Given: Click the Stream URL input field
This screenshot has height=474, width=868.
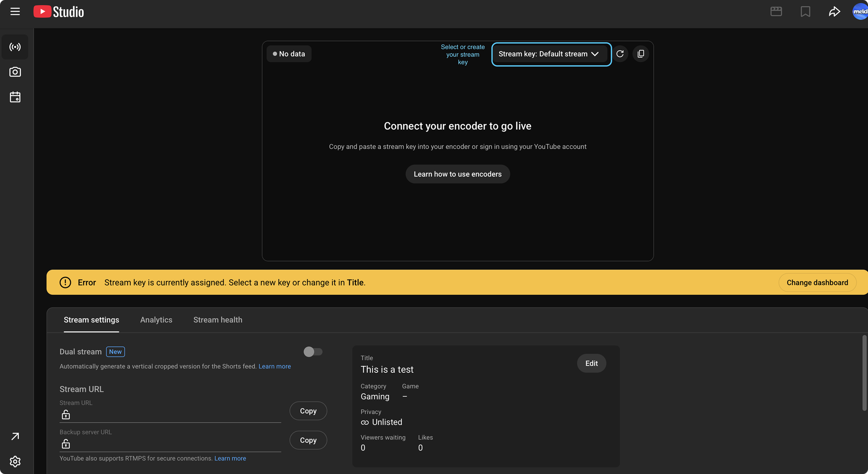Looking at the screenshot, I should [174, 415].
